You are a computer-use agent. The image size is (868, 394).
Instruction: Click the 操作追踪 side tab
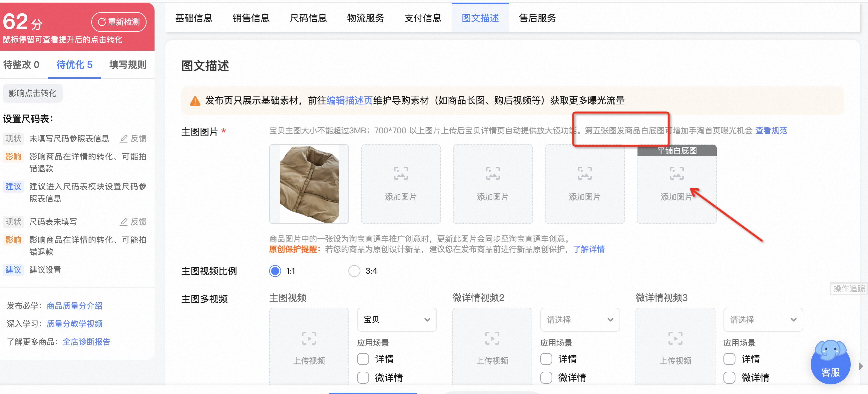click(x=849, y=288)
